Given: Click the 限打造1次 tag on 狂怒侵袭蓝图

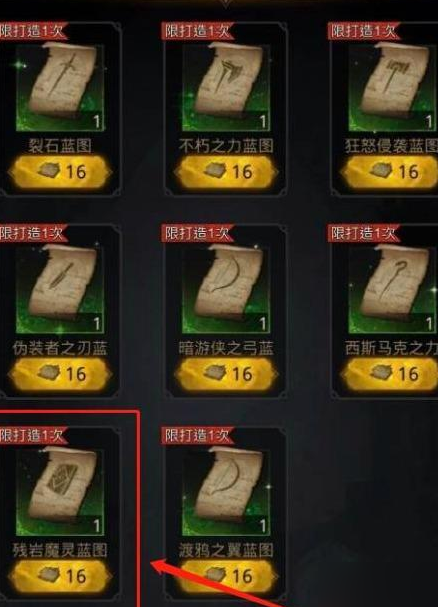Looking at the screenshot, I should tap(364, 31).
